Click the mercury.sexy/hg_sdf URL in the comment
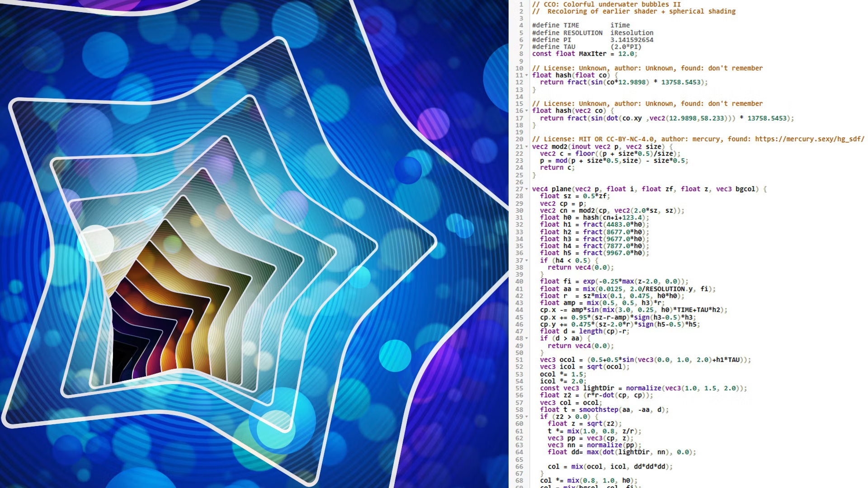Image resolution: width=868 pixels, height=488 pixels. 810,139
